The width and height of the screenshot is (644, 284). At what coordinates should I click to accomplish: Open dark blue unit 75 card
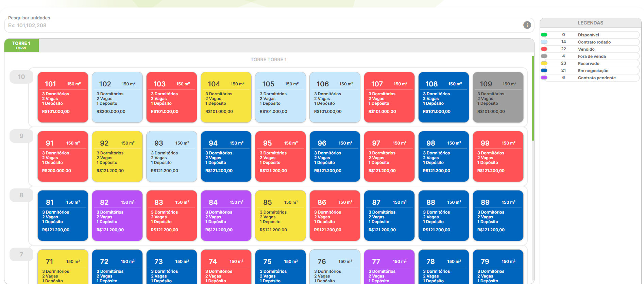click(x=281, y=267)
